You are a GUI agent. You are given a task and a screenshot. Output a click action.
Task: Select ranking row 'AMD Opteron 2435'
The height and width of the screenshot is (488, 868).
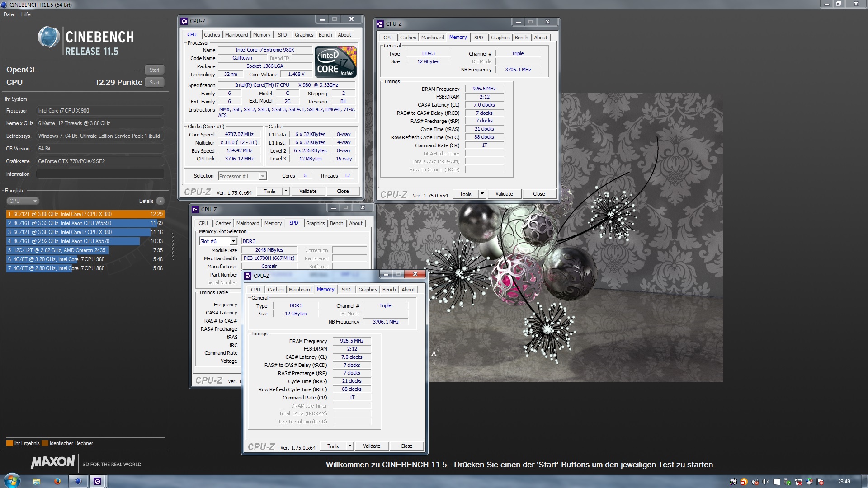[x=85, y=250]
